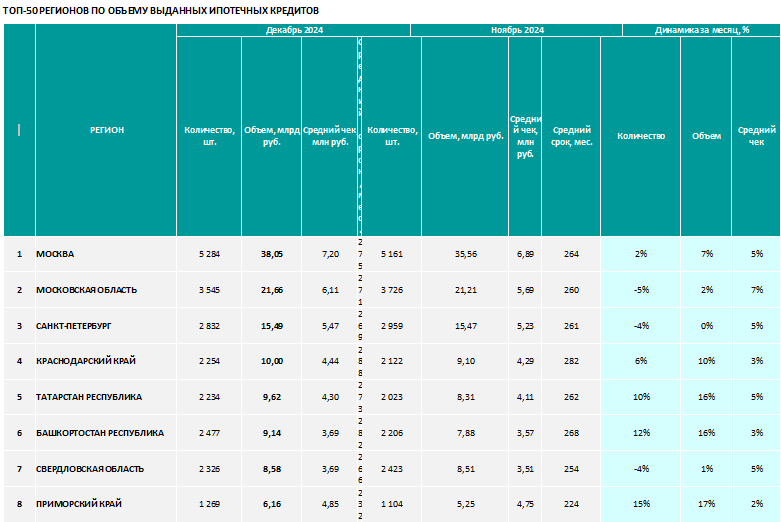Select Moscow's November count '5 161'
Viewport: 781px width, 522px height.
[392, 254]
